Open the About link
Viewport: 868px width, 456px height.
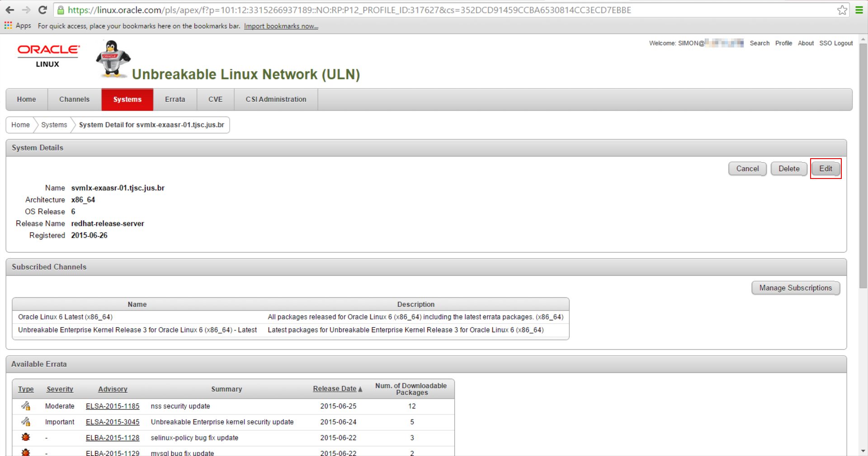coord(806,43)
